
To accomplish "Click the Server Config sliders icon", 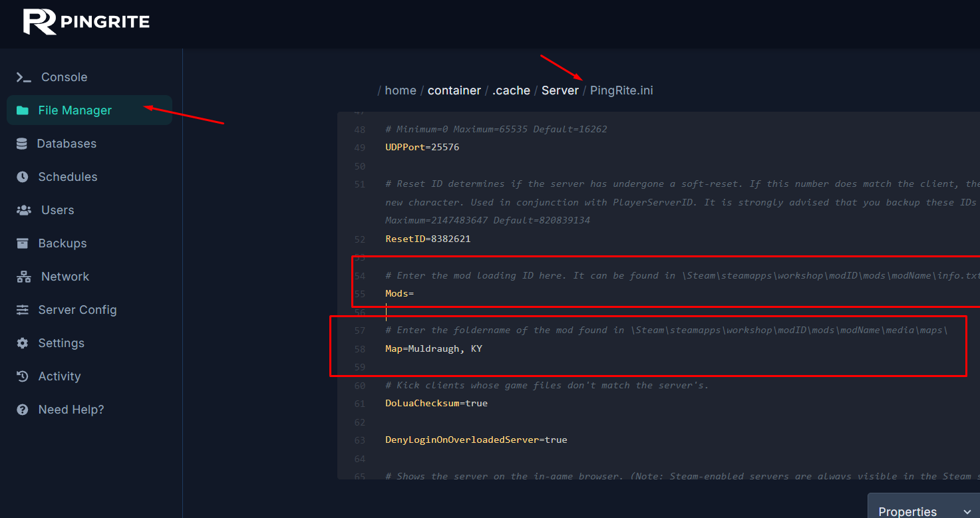I will pyautogui.click(x=23, y=310).
